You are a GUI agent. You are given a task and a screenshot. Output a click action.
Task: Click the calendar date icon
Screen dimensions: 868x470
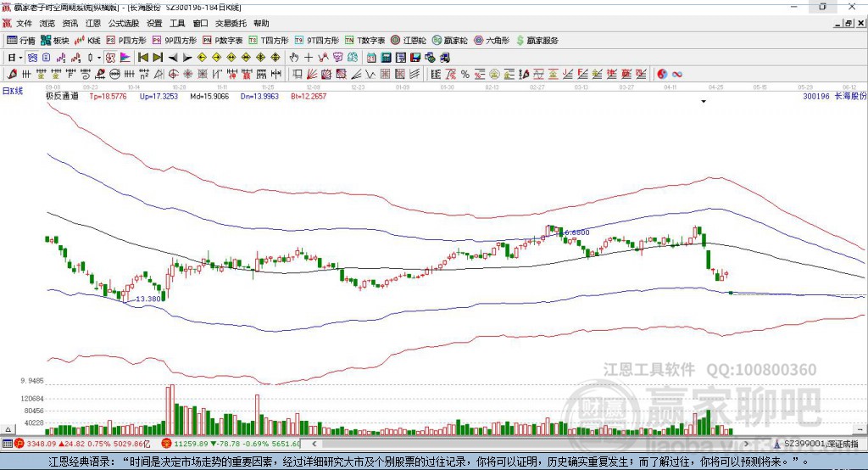(371, 58)
